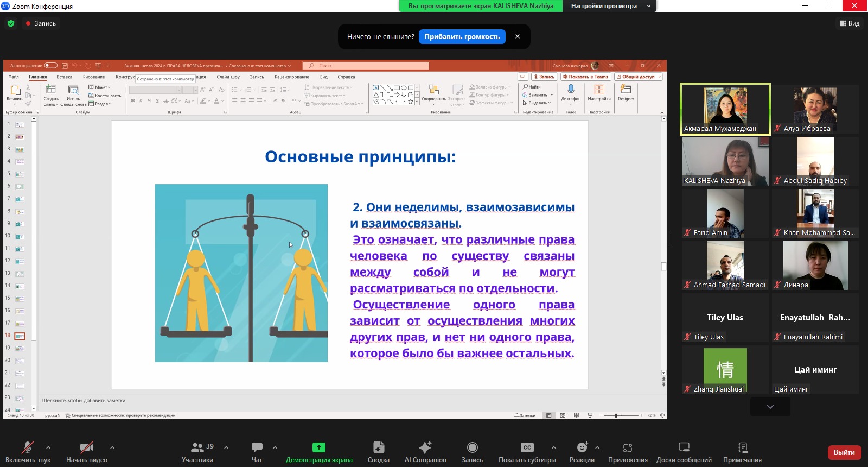Open the Файл menu tab
The height and width of the screenshot is (467, 868).
(14, 77)
